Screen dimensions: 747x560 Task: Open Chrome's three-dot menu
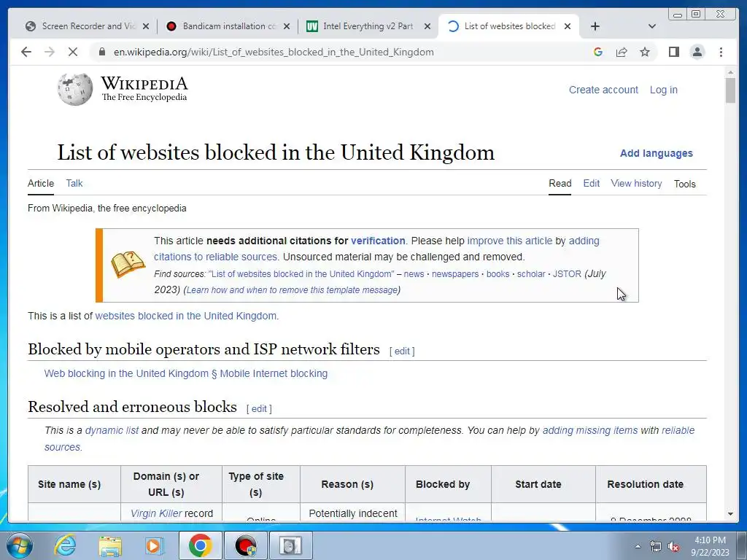tap(721, 52)
